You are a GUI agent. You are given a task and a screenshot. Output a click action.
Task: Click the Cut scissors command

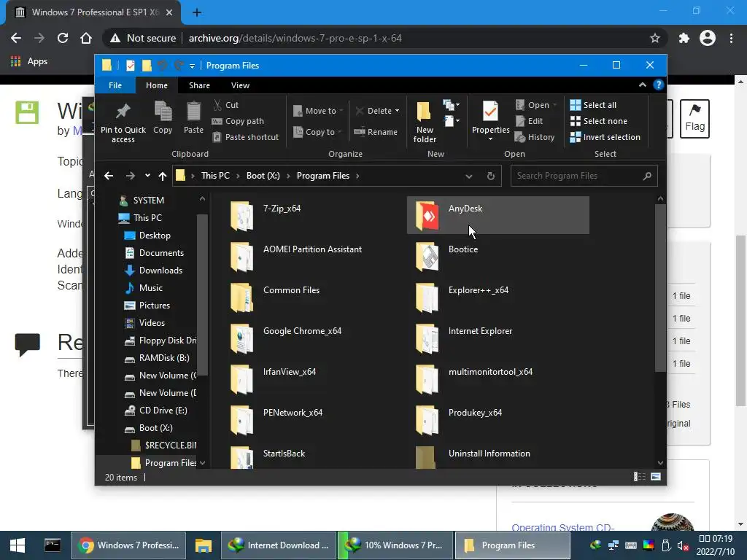pos(225,105)
